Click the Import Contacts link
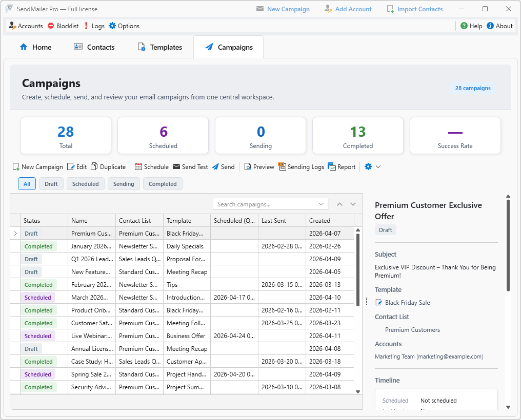The height and width of the screenshot is (420, 521). 415,9
